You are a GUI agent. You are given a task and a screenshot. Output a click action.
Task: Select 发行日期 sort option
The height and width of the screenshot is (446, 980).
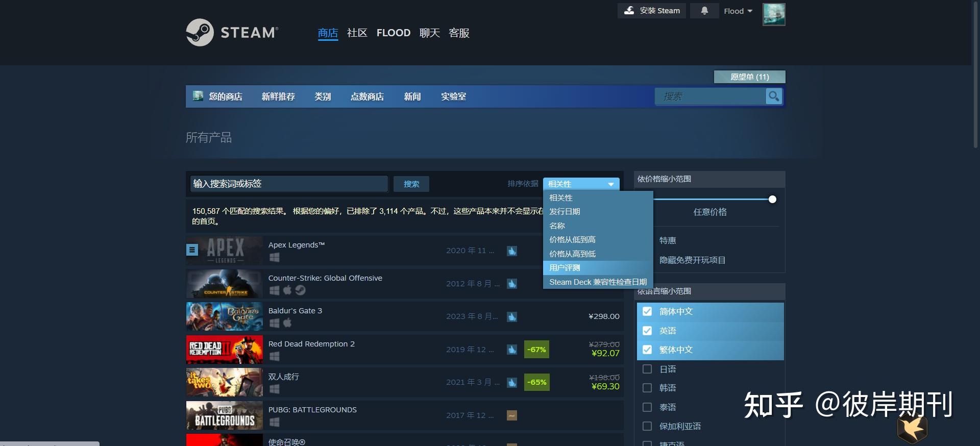click(598, 212)
